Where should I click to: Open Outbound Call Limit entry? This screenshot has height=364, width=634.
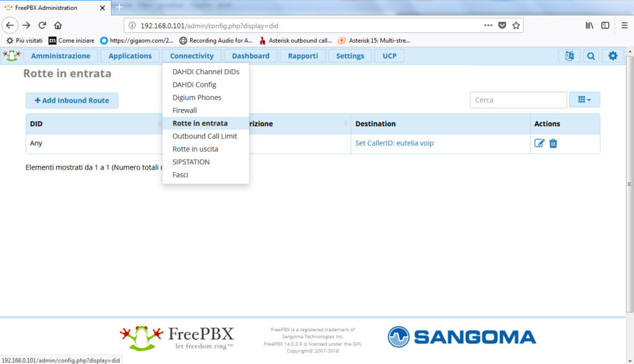pos(206,136)
